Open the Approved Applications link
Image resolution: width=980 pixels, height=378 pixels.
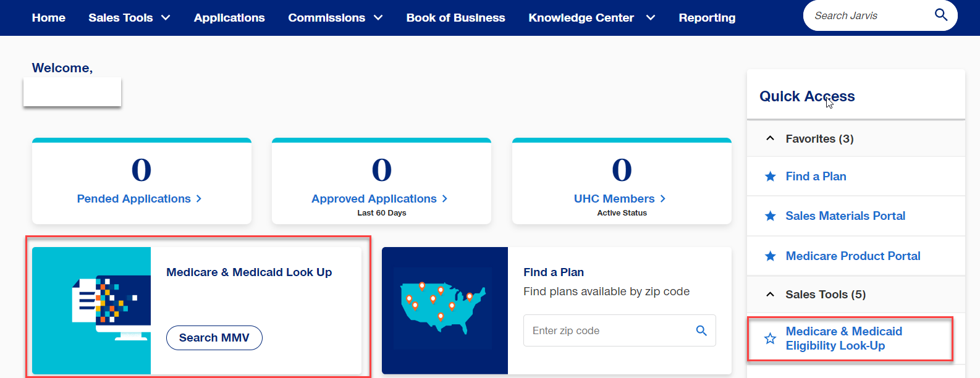(x=379, y=199)
